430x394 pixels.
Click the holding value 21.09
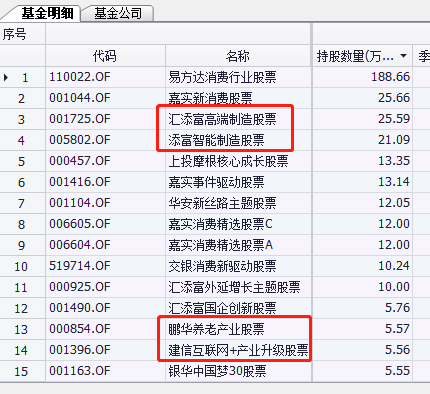click(x=394, y=140)
